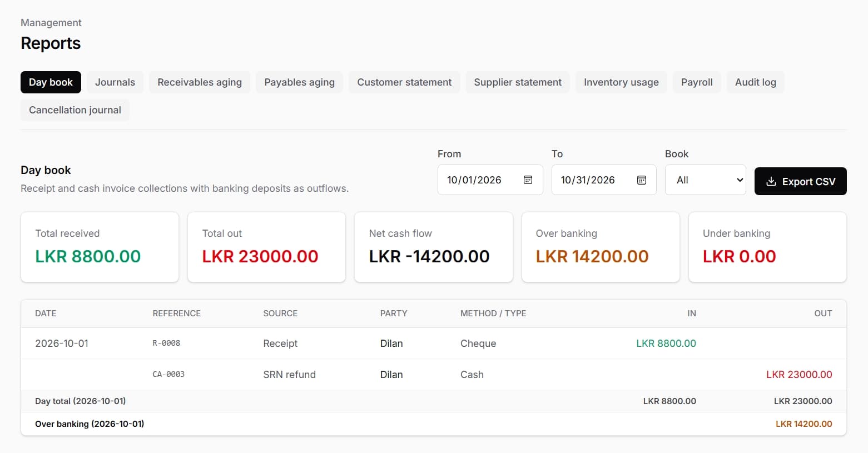
Task: Click the LKR 23000.00 amount in SRN refund row
Action: [x=799, y=375]
